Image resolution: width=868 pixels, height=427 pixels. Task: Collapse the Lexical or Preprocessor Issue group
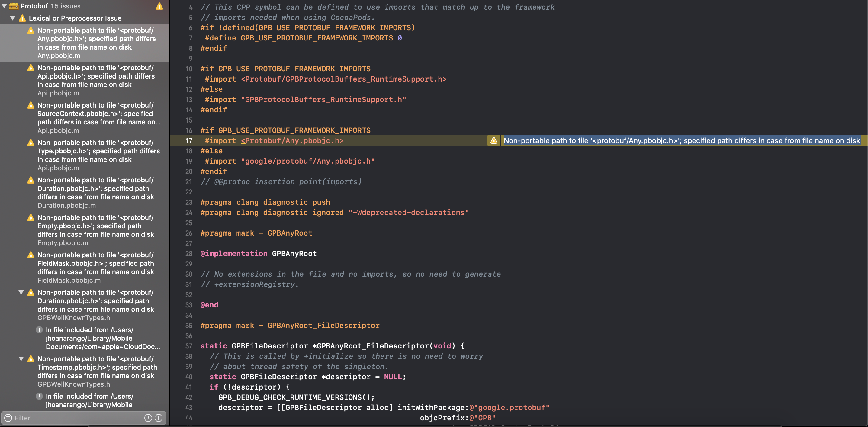pos(13,18)
